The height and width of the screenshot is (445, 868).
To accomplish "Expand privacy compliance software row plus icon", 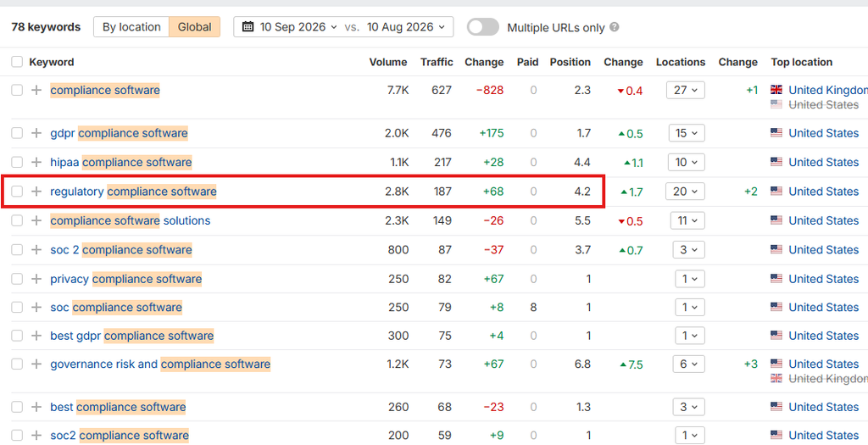I will 36,279.
